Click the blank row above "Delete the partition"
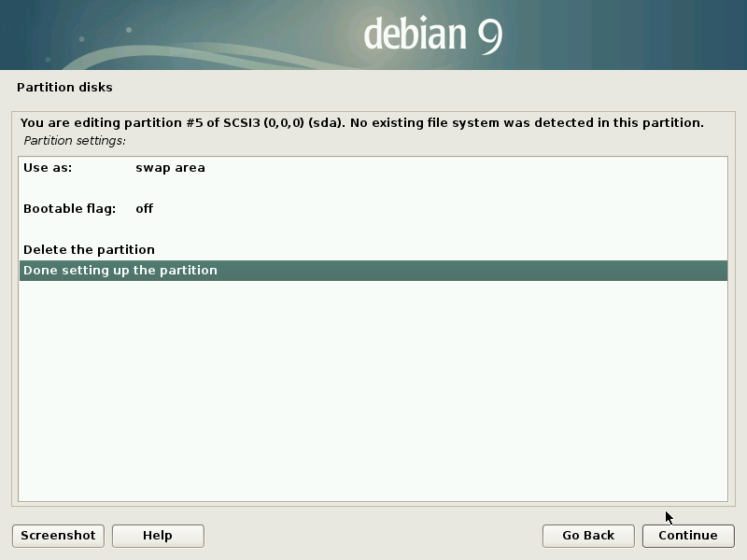Image resolution: width=747 pixels, height=560 pixels. point(373,230)
